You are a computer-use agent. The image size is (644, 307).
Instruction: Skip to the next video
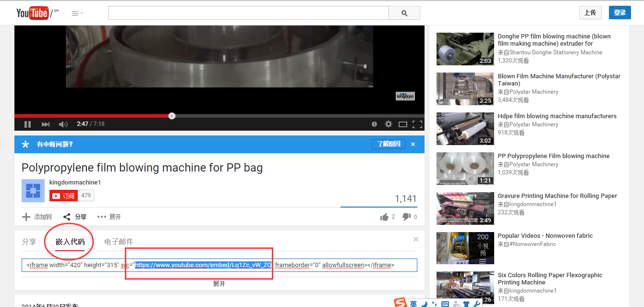[x=46, y=124]
